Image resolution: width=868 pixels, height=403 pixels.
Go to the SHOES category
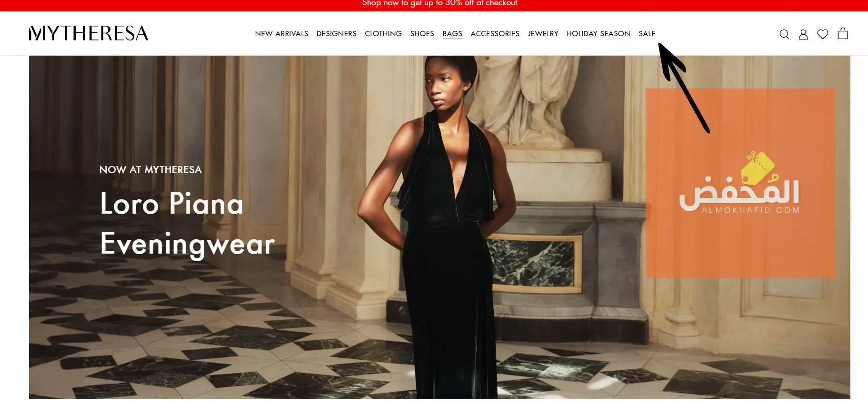point(422,34)
